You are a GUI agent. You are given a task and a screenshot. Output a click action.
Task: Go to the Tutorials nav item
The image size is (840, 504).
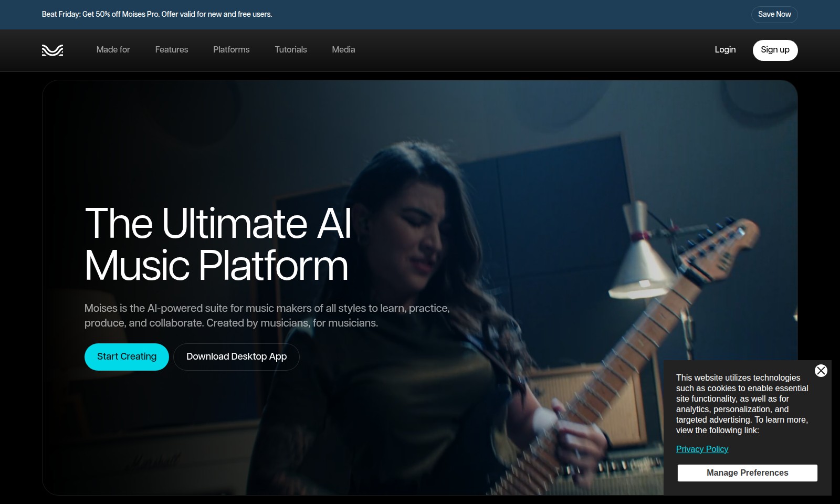[x=291, y=50]
